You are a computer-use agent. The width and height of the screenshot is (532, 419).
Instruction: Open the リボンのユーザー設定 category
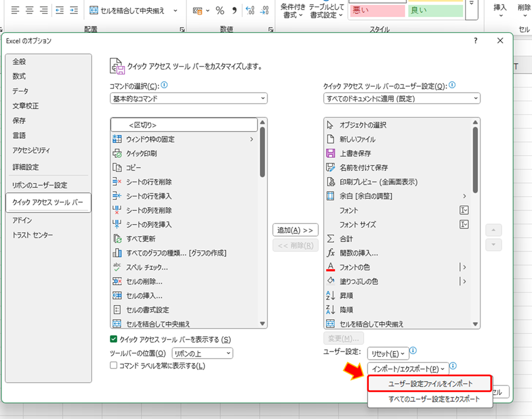[x=48, y=185]
